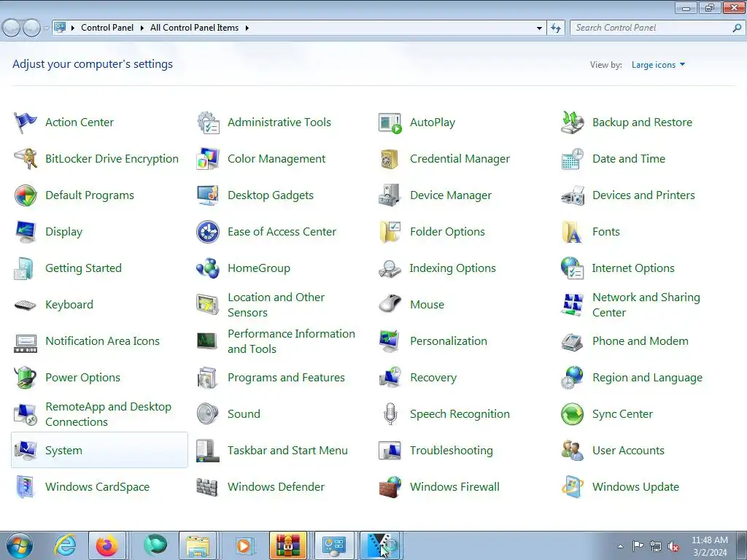This screenshot has height=560, width=747.
Task: Open Programs and Features link
Action: (286, 378)
